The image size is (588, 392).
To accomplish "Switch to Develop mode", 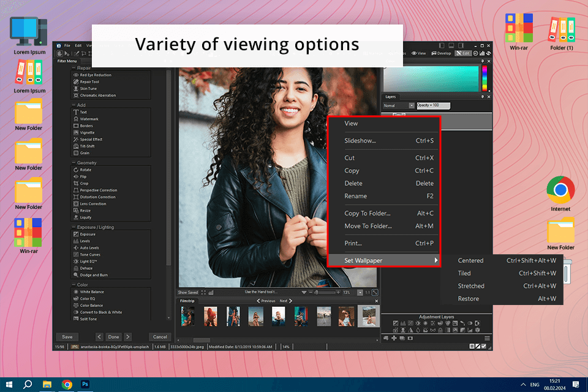I will [x=442, y=53].
